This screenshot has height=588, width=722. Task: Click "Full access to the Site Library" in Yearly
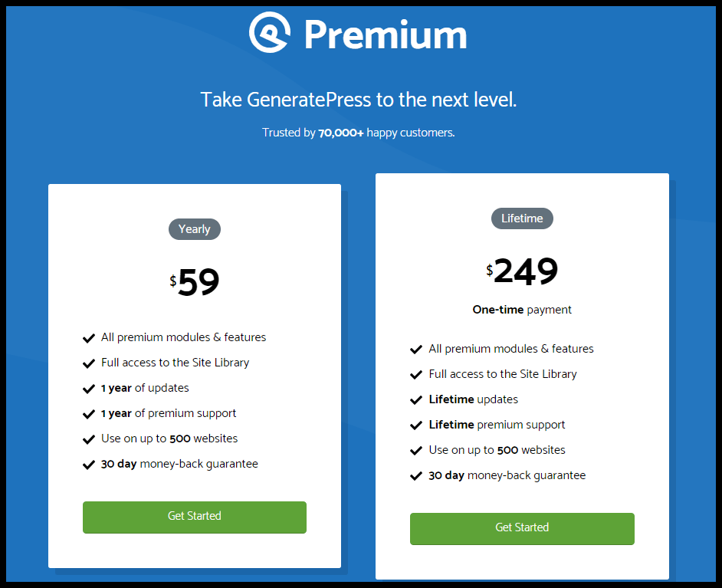pos(175,363)
